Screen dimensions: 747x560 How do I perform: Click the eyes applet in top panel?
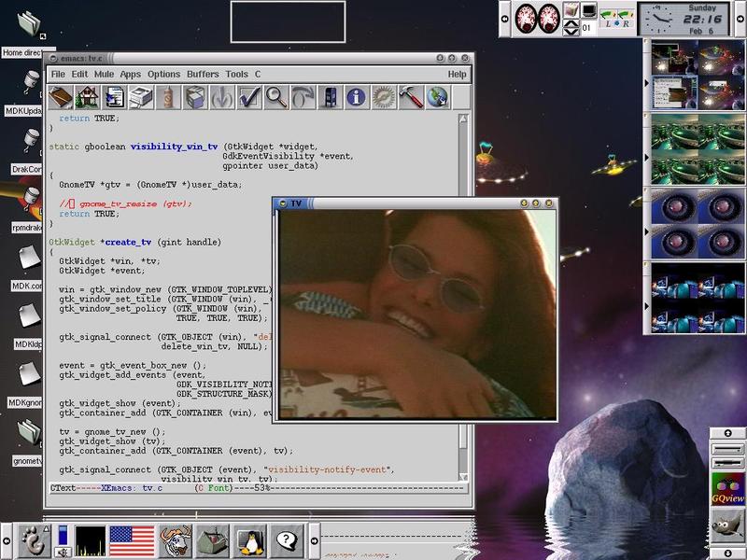[x=538, y=19]
